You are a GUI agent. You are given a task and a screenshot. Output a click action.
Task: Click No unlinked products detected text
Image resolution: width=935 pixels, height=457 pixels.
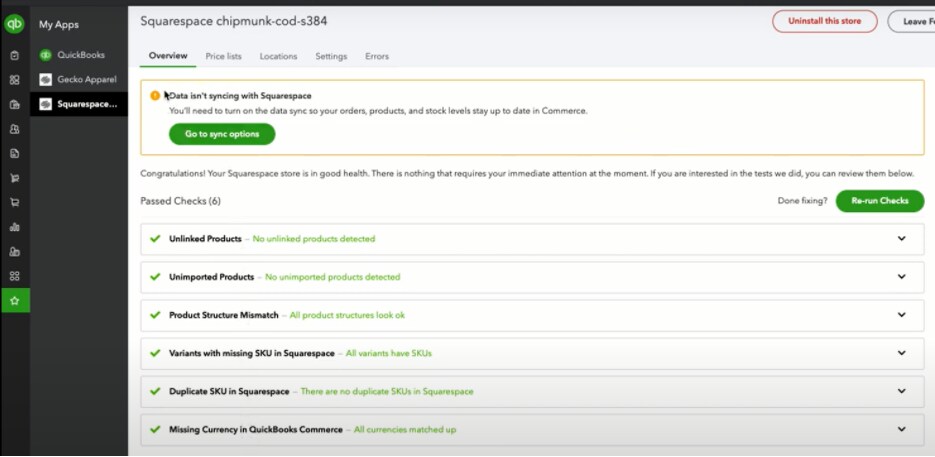pos(314,239)
